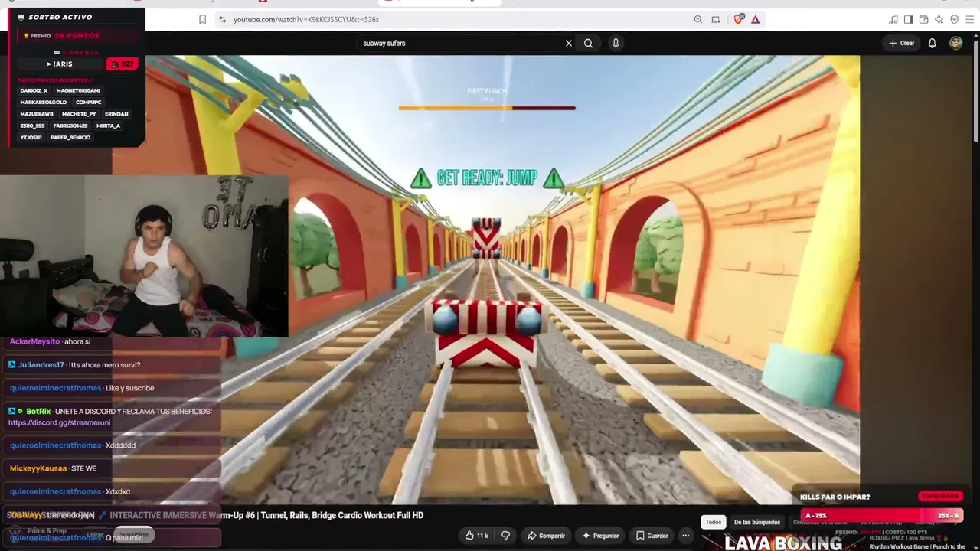This screenshot has width=980, height=551.
Task: Click the 'KILLS PAR O IMPAR?' poll title
Action: (835, 497)
